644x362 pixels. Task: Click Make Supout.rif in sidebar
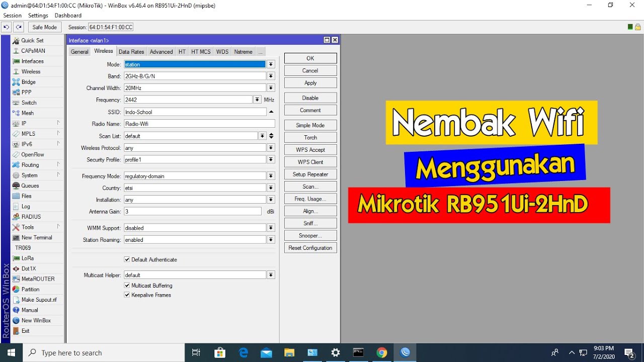pos(38,300)
